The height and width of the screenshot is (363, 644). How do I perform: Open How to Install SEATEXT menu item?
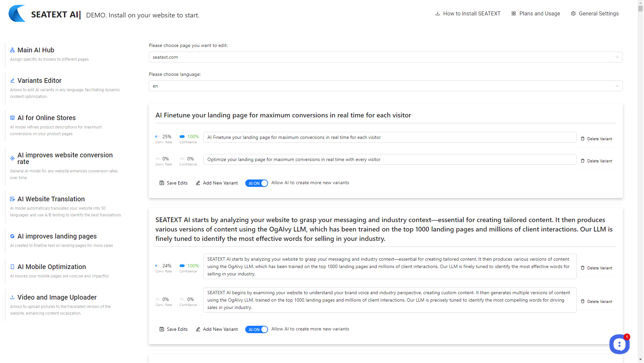click(x=468, y=14)
